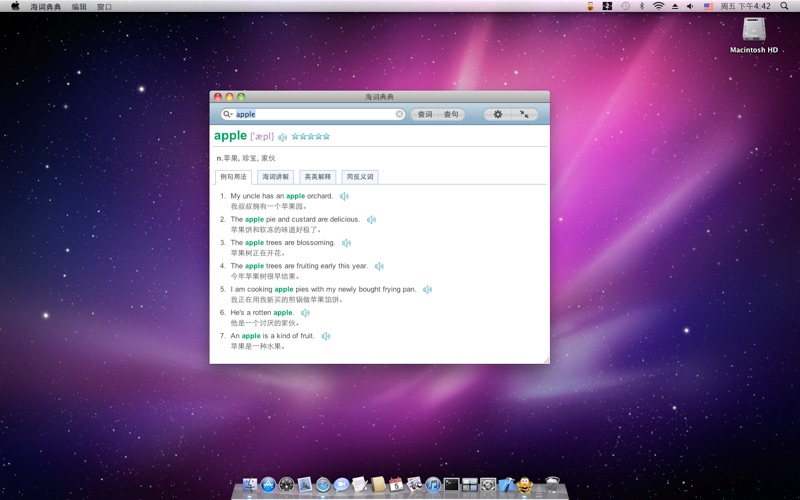Open the 海词典典 application menu
Screen dimensions: 800x500
(x=45, y=7)
